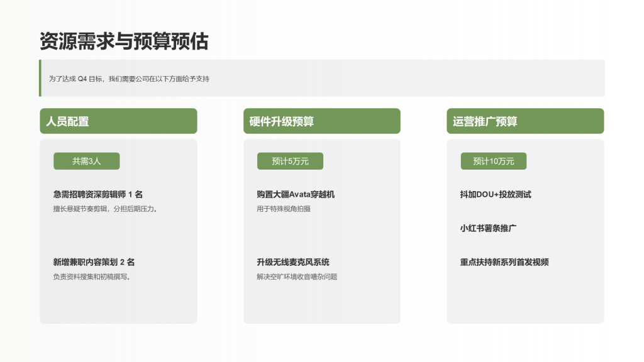Select the 硬件升级预算 green header bar
This screenshot has height=362, width=644.
click(322, 121)
